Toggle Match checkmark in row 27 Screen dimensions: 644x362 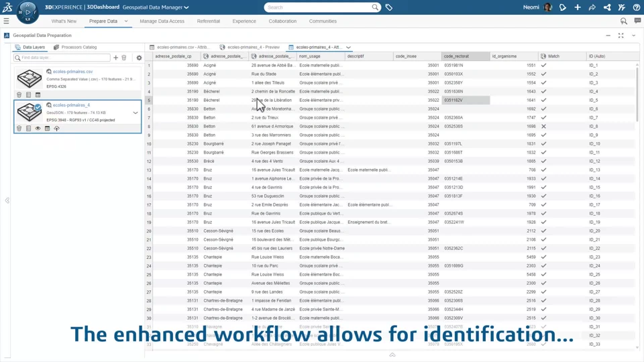point(543,292)
